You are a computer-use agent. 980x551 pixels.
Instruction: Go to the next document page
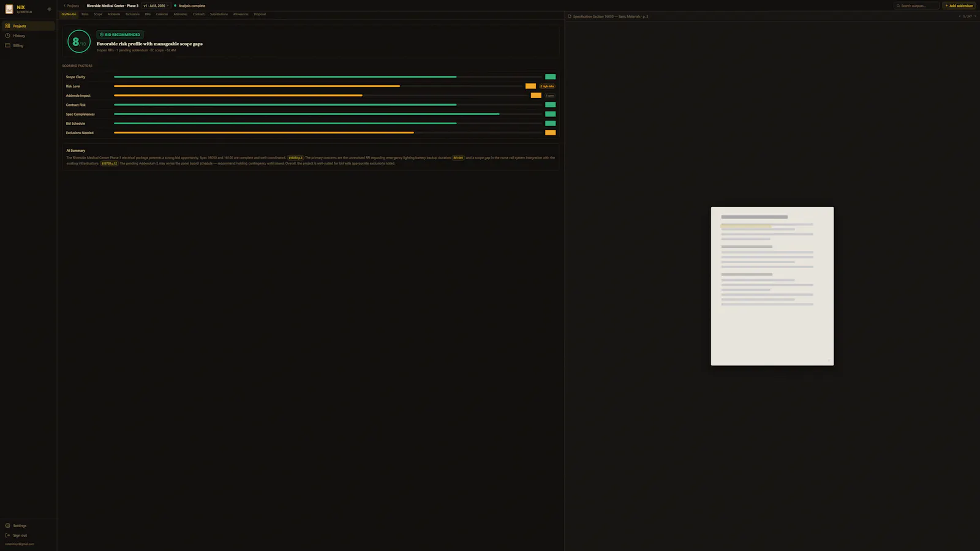pos(975,17)
